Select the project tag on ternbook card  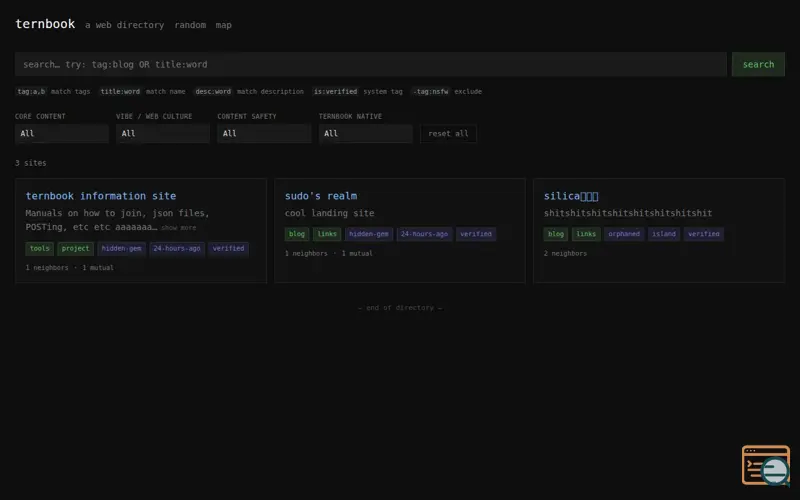pyautogui.click(x=76, y=248)
